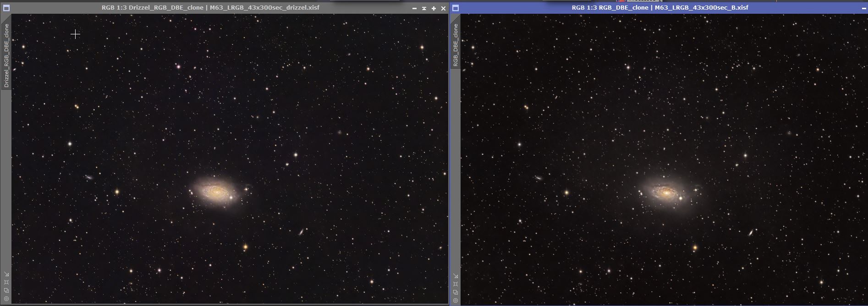The image size is (868, 306).
Task: Click the concentric circles icon in the drizzel window
Action: pyautogui.click(x=6, y=299)
